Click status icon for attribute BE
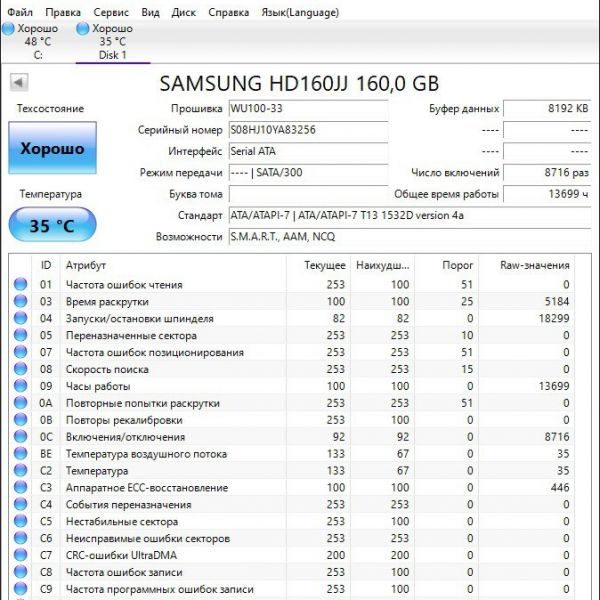Screen dimensions: 600x600 coord(20,453)
